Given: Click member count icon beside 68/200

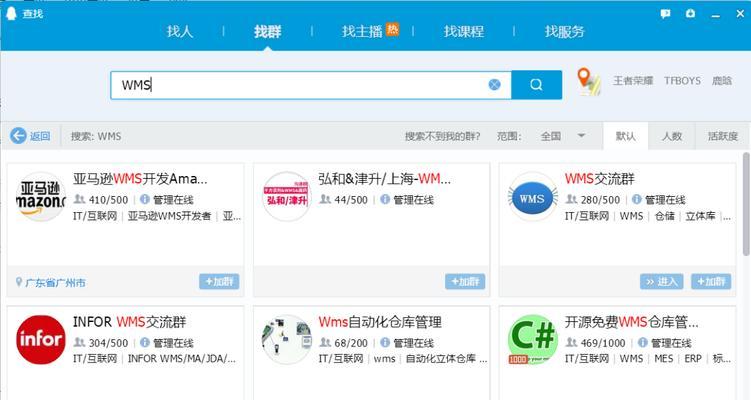Looking at the screenshot, I should click(x=325, y=343).
